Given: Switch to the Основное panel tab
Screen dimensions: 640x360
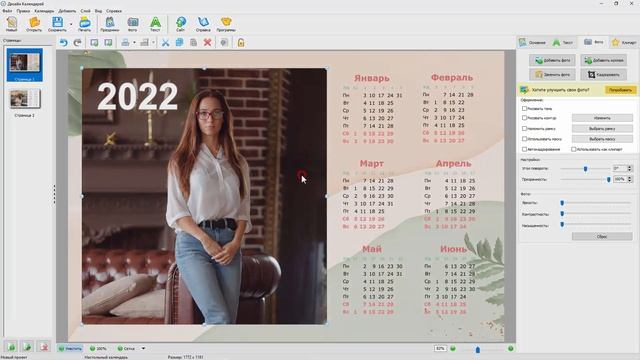Looking at the screenshot, I should [532, 42].
